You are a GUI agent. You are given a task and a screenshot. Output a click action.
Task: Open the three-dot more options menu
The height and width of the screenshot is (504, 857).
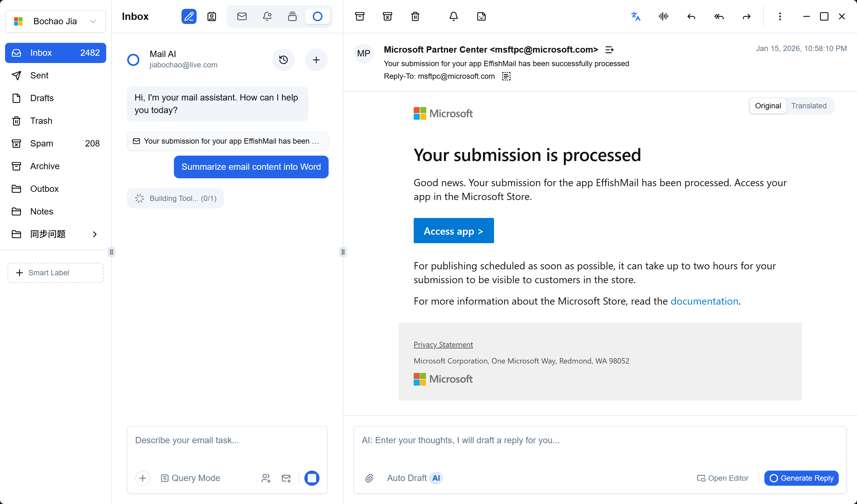pyautogui.click(x=780, y=16)
